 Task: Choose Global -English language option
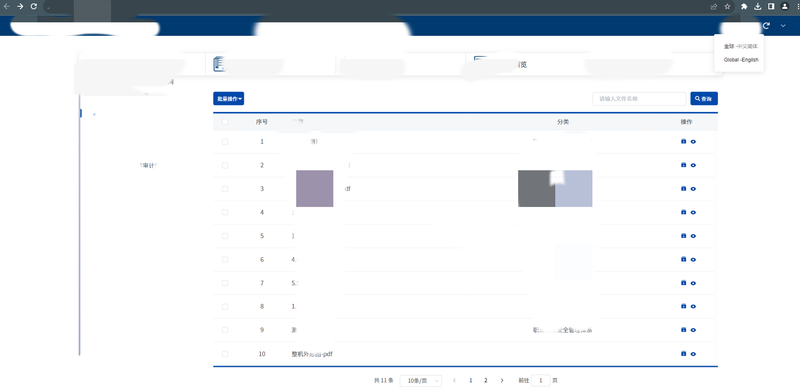[x=741, y=60]
